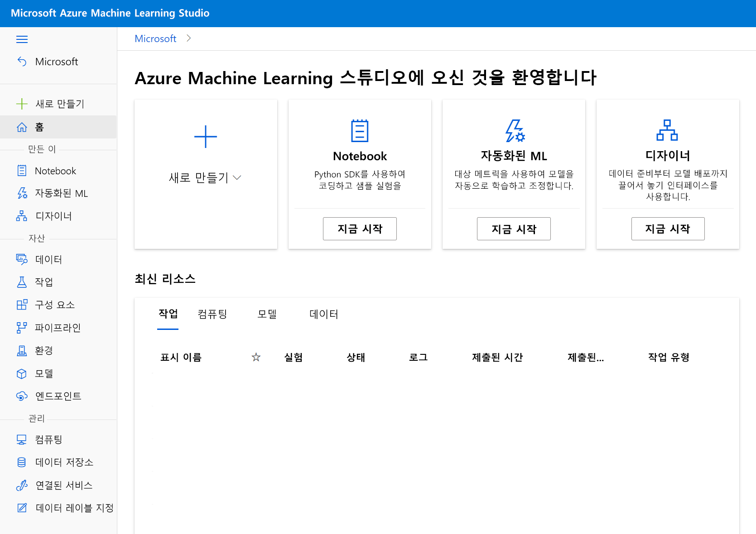Click the 환경 label in sidebar
This screenshot has width=756, height=534.
(44, 350)
